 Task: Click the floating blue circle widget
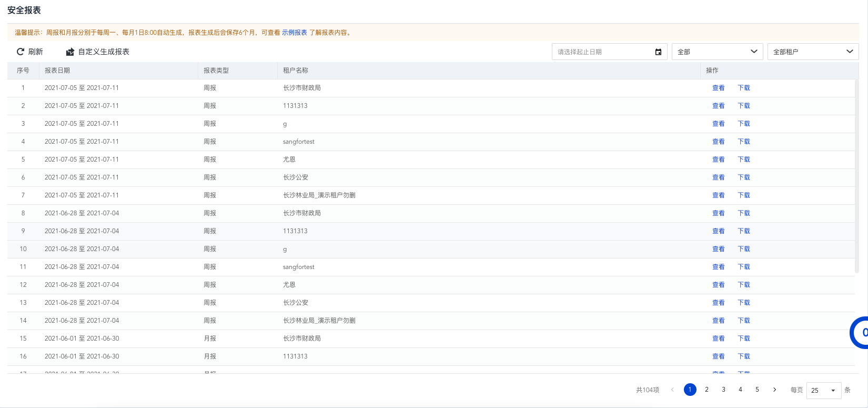pyautogui.click(x=860, y=332)
